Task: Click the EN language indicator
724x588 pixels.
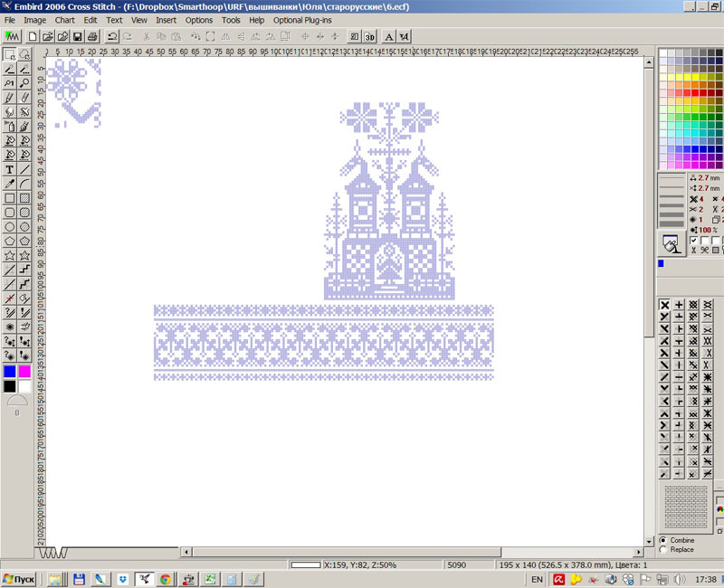Action: pos(537,578)
